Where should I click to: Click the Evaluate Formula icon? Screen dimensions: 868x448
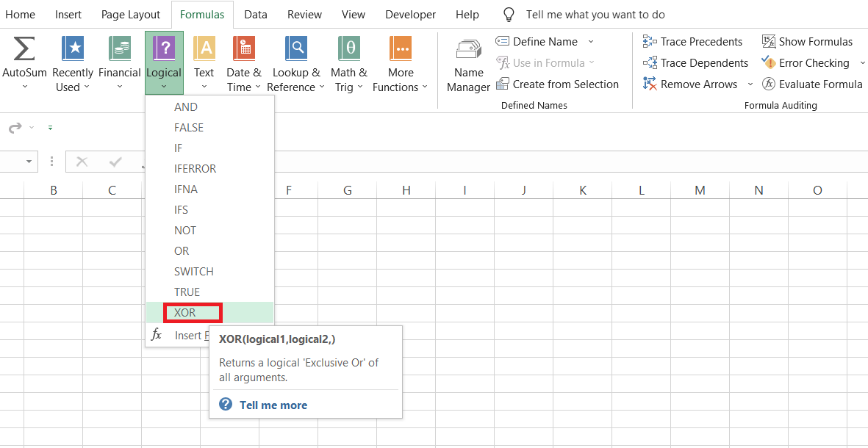[769, 84]
